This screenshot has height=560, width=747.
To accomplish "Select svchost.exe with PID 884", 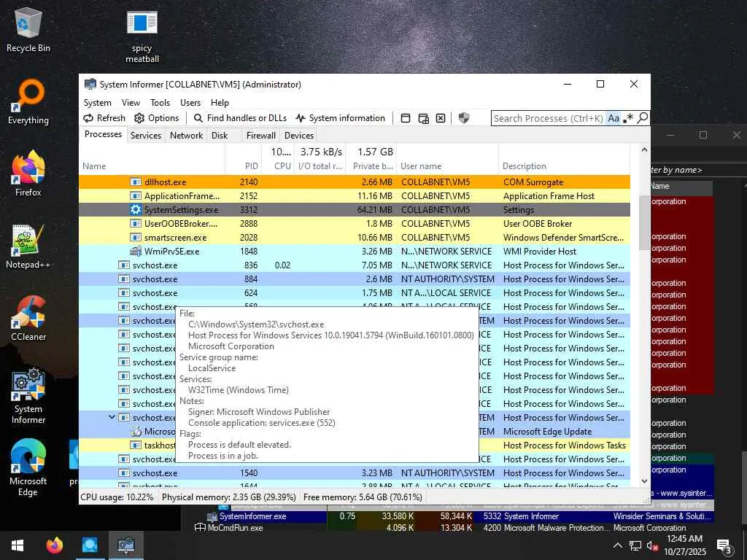I will [355, 279].
